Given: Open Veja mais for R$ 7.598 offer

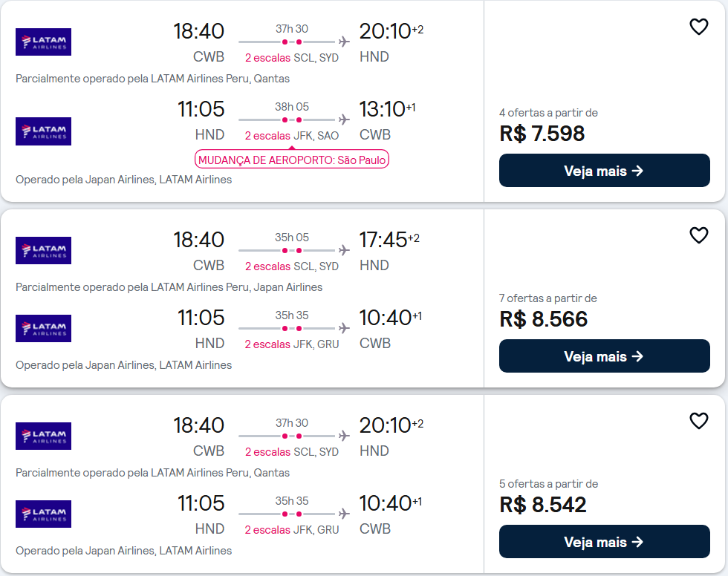Looking at the screenshot, I should click(x=604, y=171).
